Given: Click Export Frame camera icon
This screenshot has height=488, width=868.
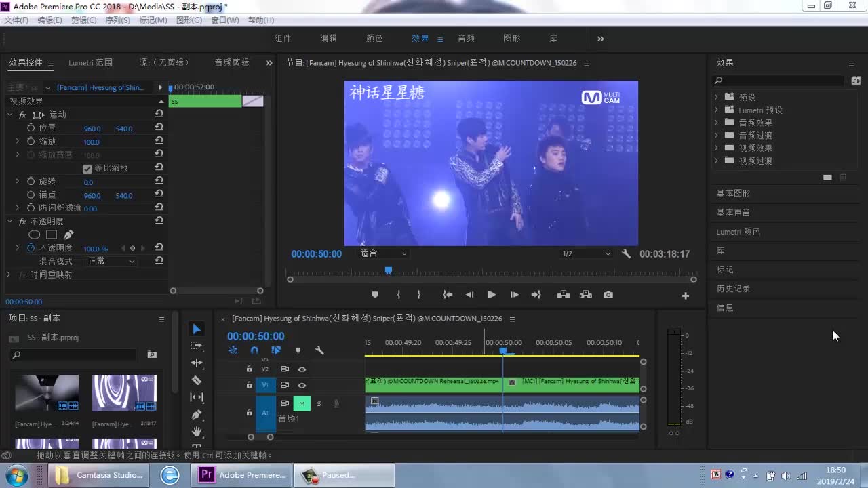Looking at the screenshot, I should click(608, 295).
